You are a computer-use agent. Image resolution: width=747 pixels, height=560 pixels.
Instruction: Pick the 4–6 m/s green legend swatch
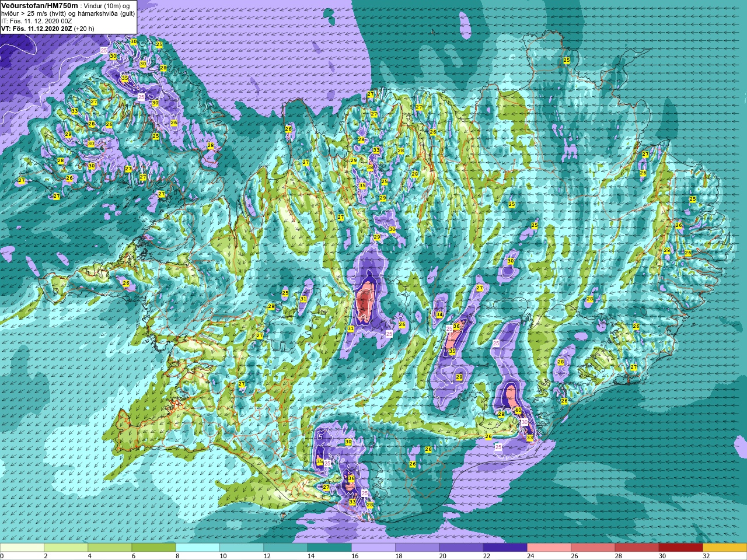[110, 548]
